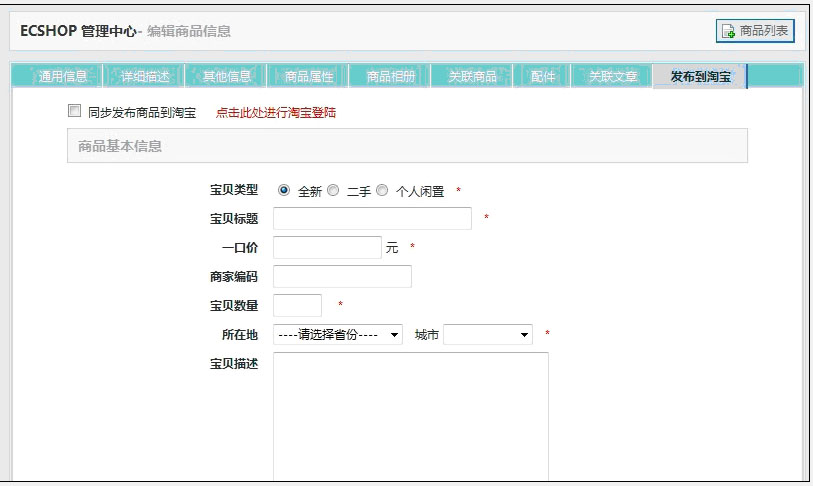Open the 配件 tab
This screenshot has width=813, height=486.
point(543,77)
